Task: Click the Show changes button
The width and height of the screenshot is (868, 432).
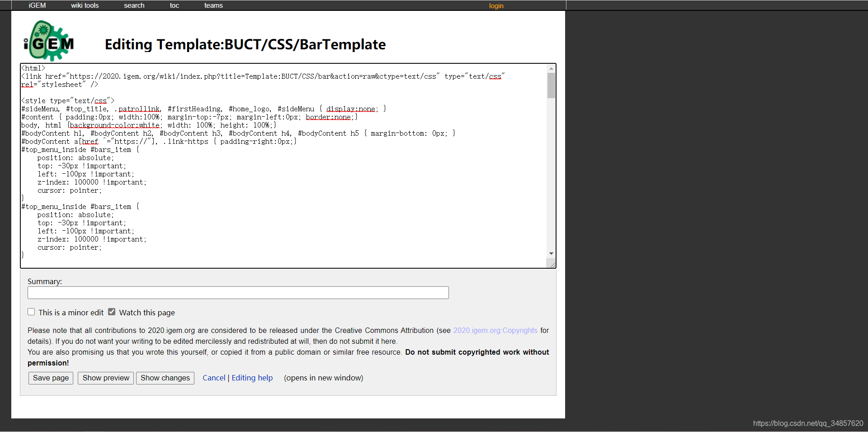Action: 165,378
